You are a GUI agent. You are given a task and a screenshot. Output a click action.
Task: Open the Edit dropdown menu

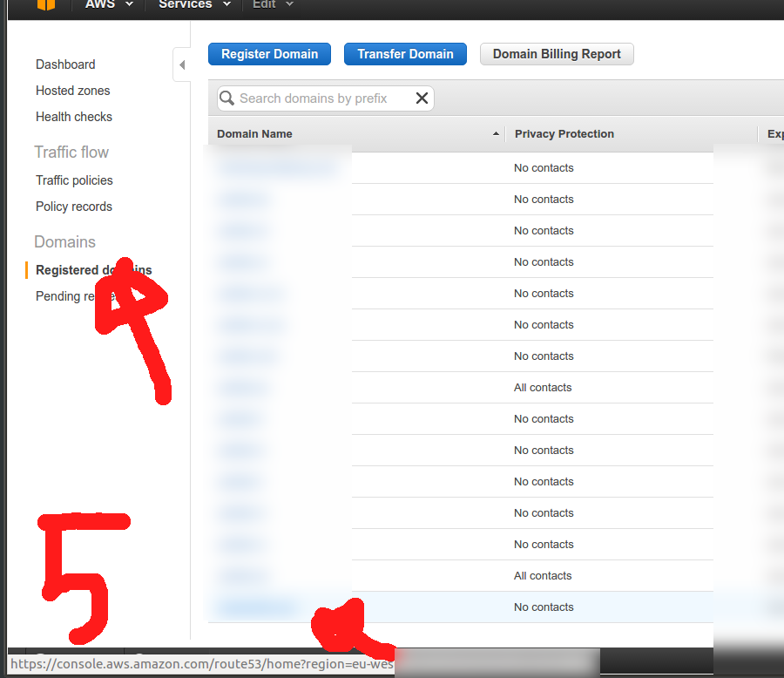pyautogui.click(x=273, y=4)
